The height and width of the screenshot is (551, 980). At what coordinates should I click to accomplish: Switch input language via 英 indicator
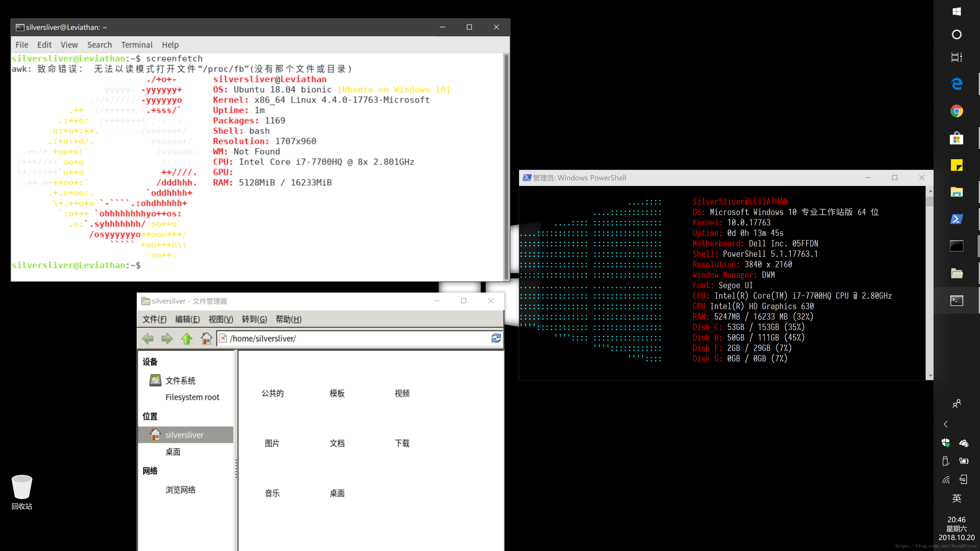coord(957,498)
